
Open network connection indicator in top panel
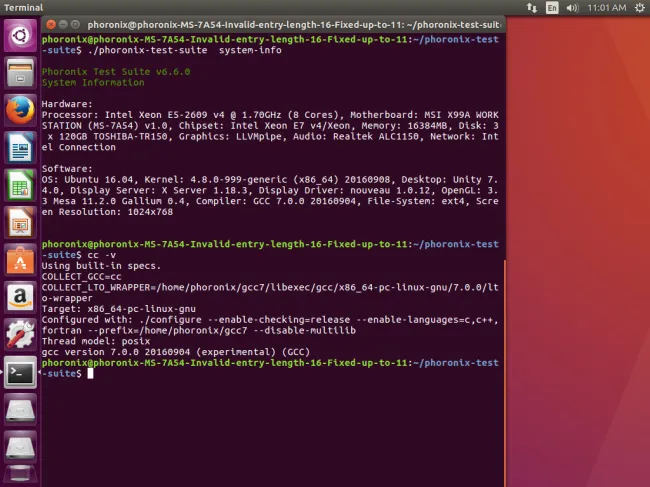[x=531, y=7]
